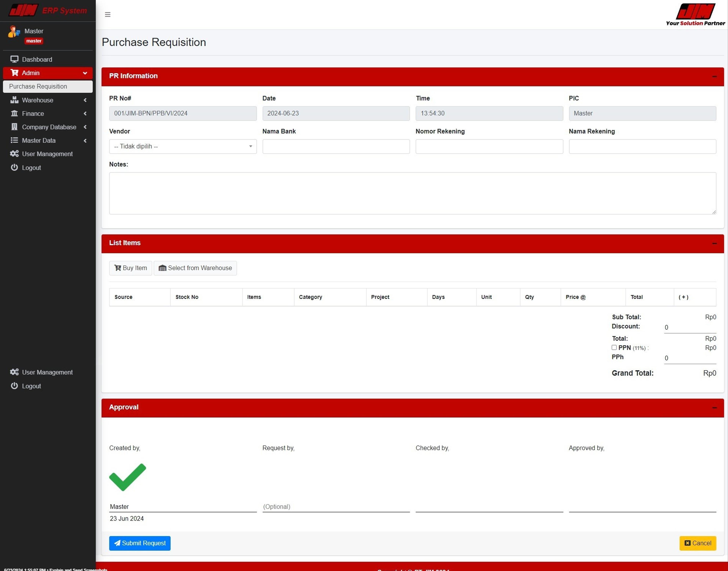Enable the PPN 11% checkbox
The width and height of the screenshot is (728, 571).
point(614,347)
